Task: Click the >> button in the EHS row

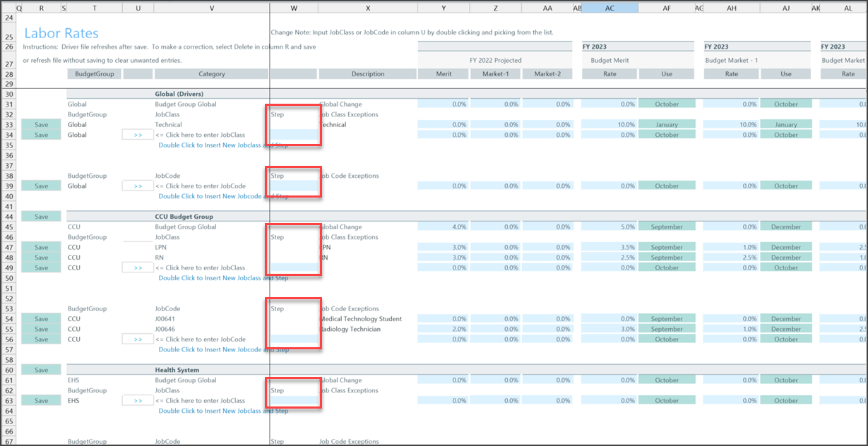Action: point(138,401)
